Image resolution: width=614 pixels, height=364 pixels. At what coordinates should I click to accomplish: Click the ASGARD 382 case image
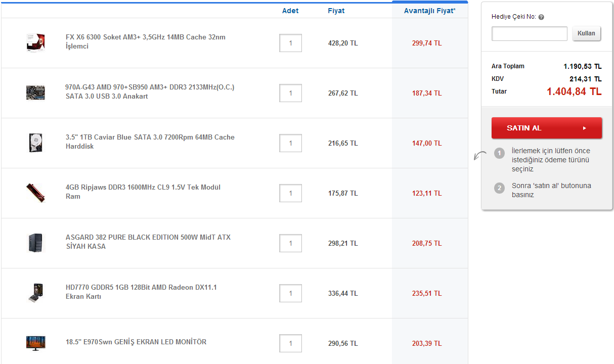pyautogui.click(x=36, y=243)
